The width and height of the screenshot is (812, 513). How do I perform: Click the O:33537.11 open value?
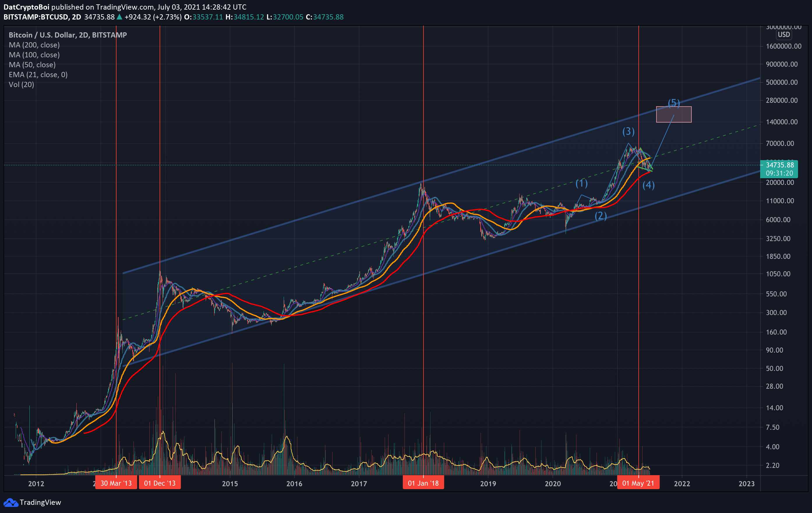click(203, 17)
